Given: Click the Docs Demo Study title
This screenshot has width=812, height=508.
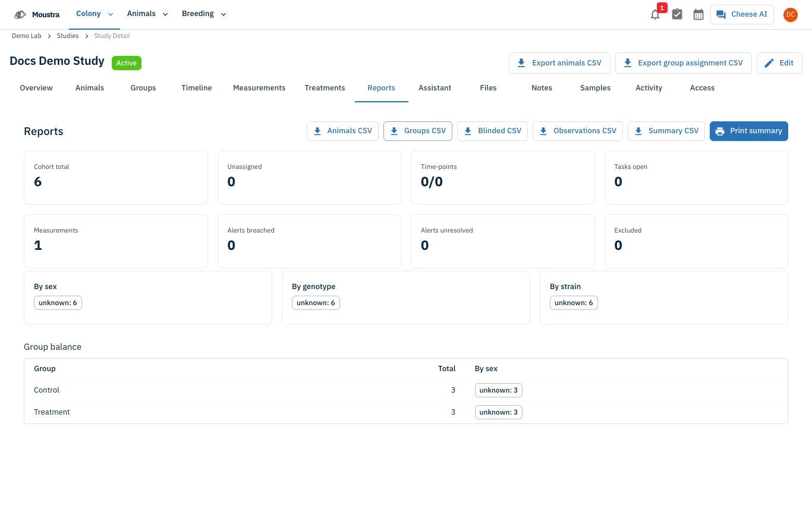Looking at the screenshot, I should tap(57, 61).
